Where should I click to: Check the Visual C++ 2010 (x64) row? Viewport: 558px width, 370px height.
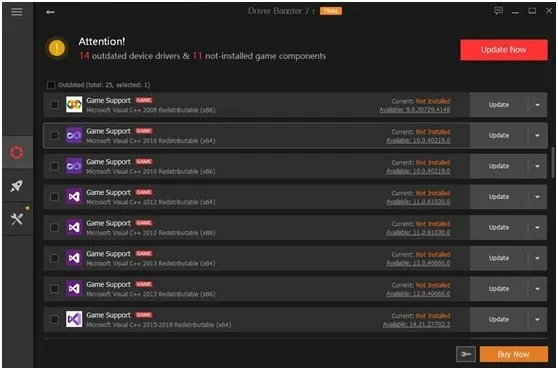tap(54, 135)
